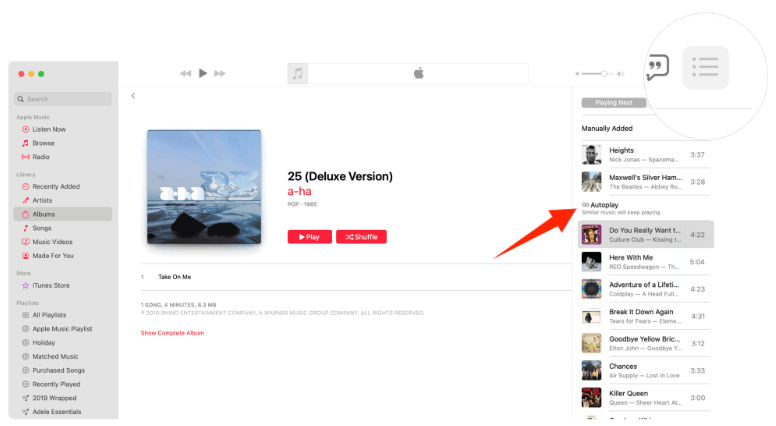
Task: Click the red Shuffle button
Action: pyautogui.click(x=361, y=237)
